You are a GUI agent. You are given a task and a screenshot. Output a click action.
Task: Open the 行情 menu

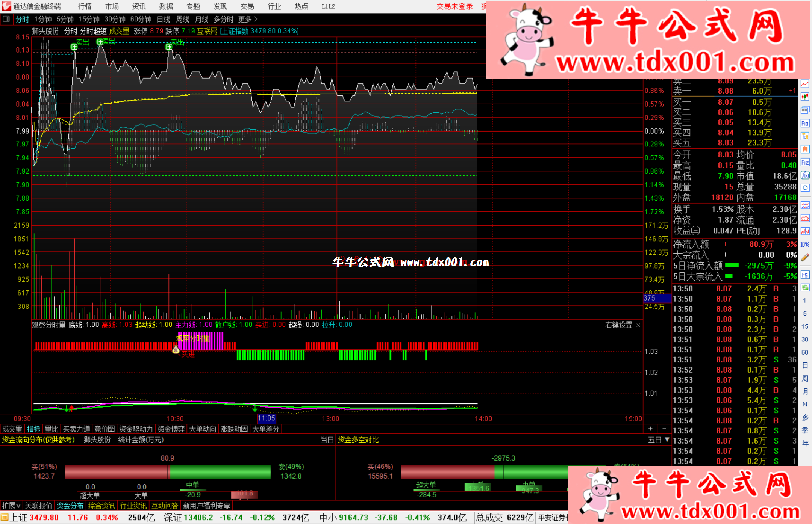pos(85,6)
